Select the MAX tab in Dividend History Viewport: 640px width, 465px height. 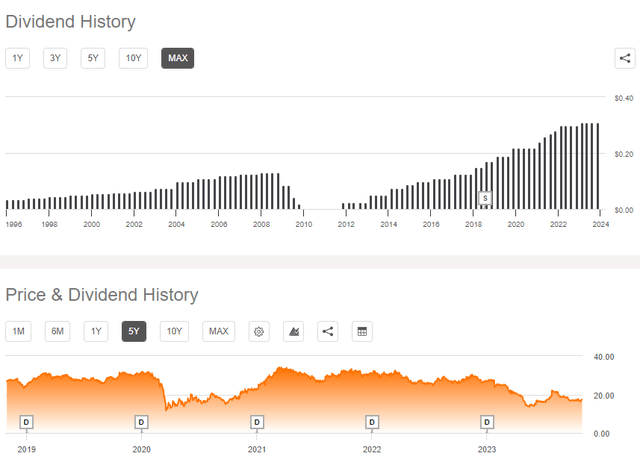coord(177,58)
